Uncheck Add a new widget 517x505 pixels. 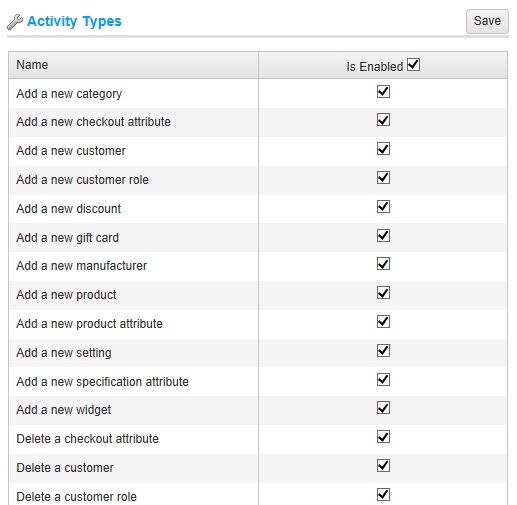tap(383, 408)
